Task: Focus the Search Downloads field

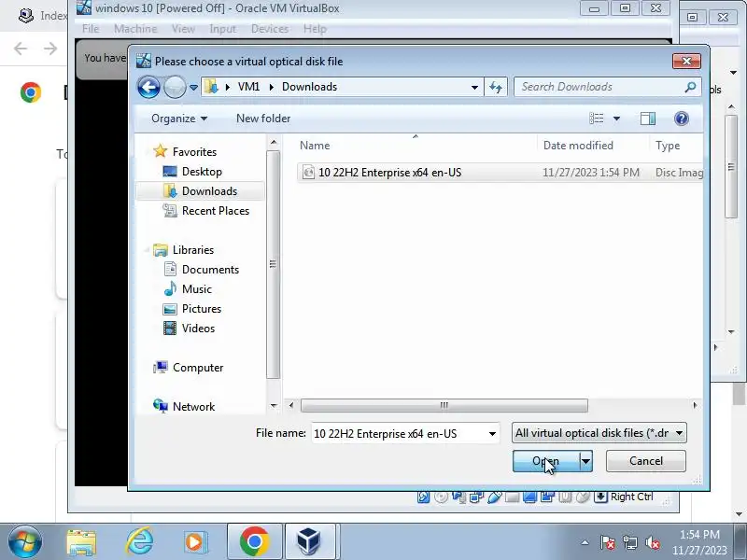Action: (600, 87)
